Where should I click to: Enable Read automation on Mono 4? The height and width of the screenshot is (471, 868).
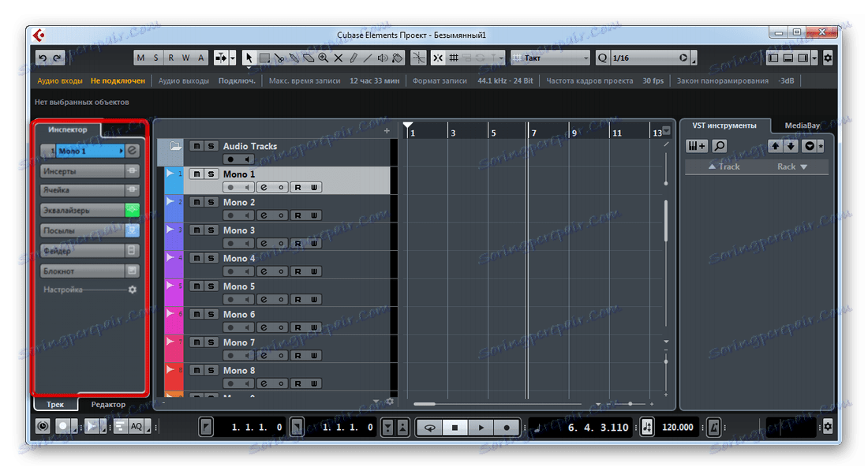point(297,271)
